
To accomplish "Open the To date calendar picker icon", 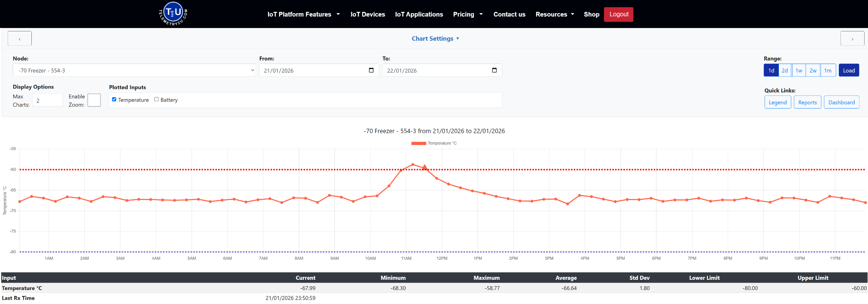I will coord(494,70).
